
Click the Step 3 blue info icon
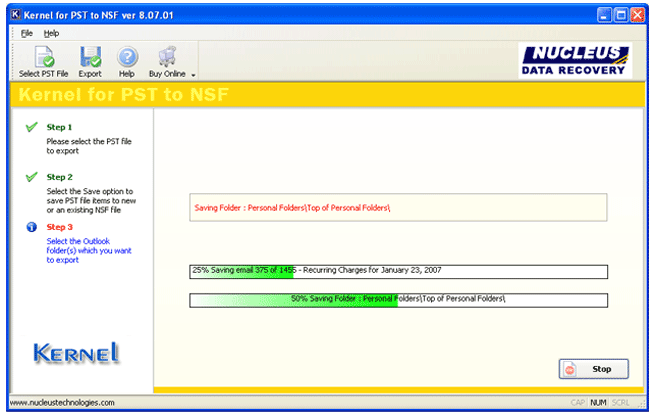point(32,227)
